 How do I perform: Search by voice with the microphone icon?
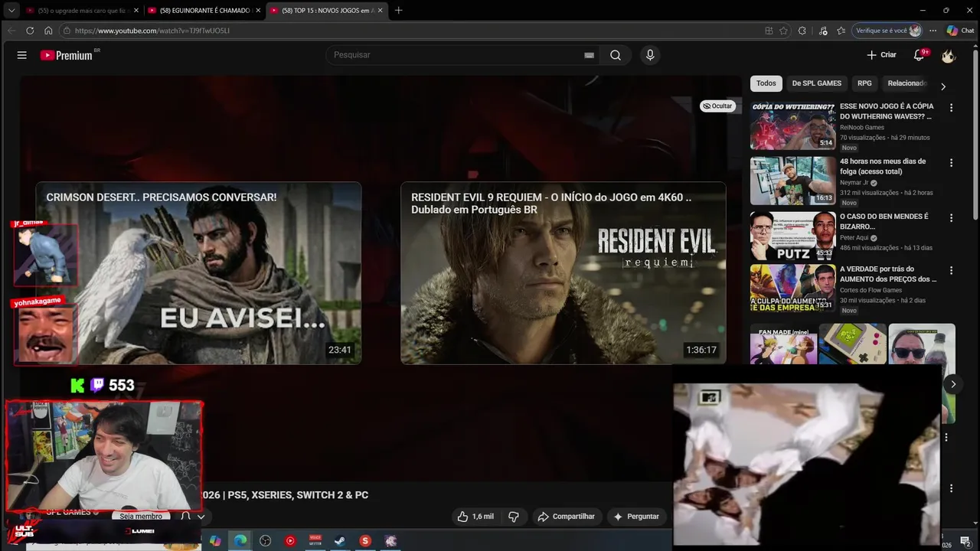650,55
